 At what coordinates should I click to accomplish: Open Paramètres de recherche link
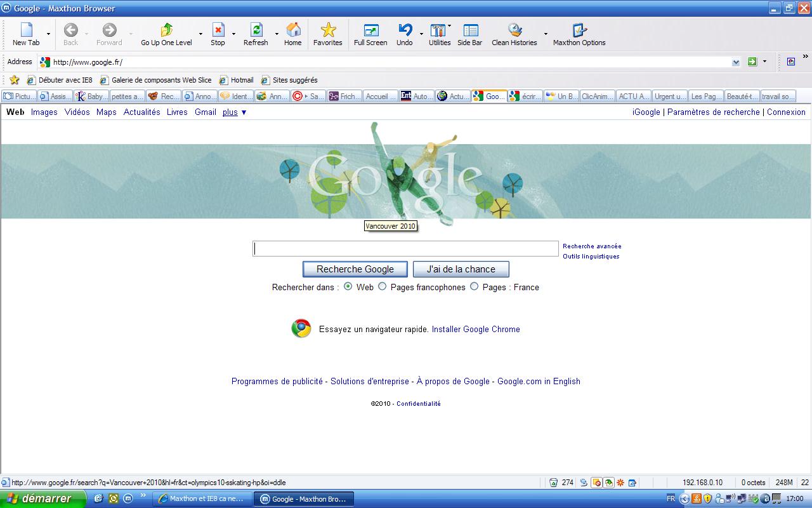714,112
